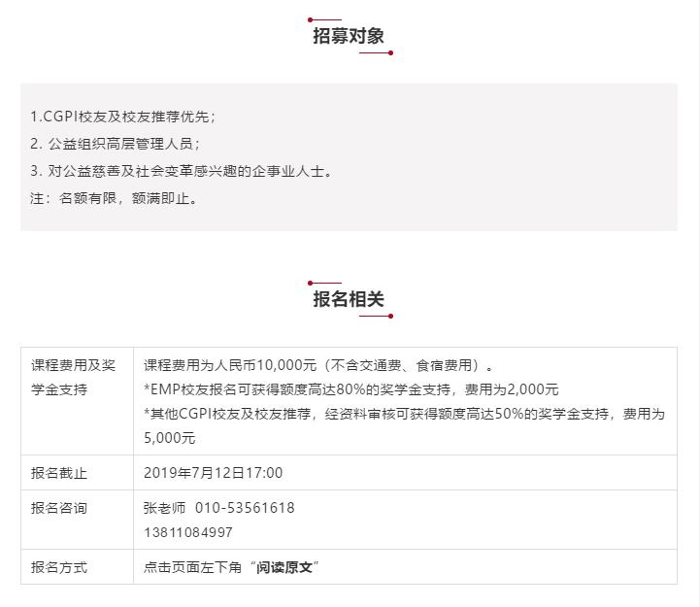Click the 课程费用及奖学金支持 table cell
Image resolution: width=700 pixels, height=607 pixels.
[x=77, y=401]
